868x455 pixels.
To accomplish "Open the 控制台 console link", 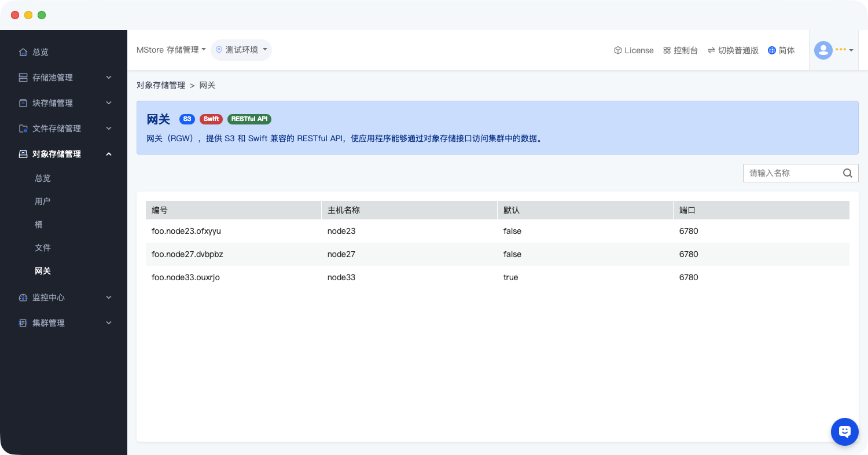I will coord(681,50).
